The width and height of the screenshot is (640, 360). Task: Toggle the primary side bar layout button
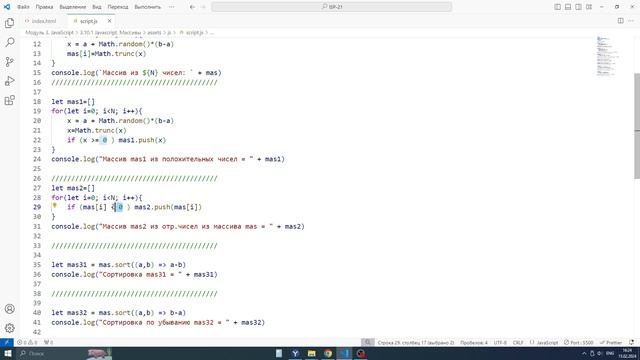[558, 7]
